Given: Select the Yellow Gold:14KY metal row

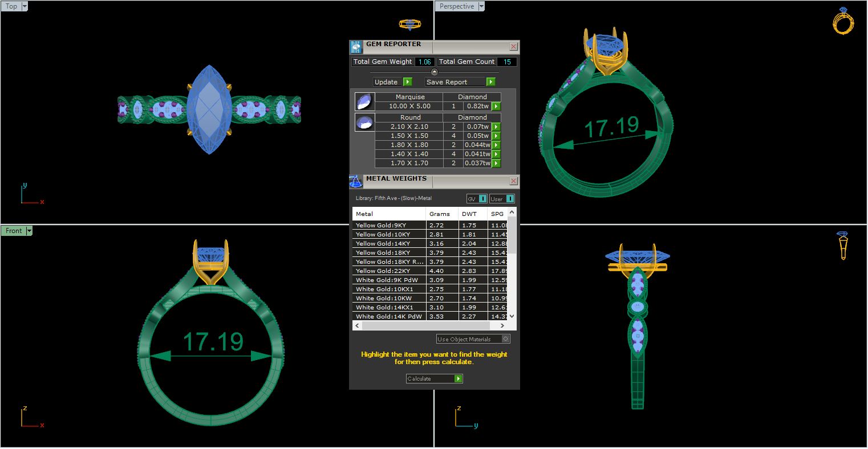Looking at the screenshot, I should (389, 243).
